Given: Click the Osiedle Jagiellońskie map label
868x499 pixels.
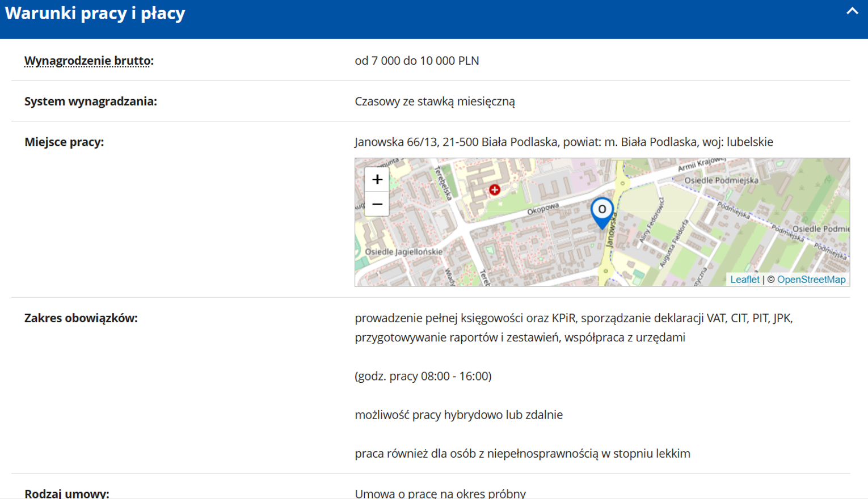Looking at the screenshot, I should tap(403, 252).
